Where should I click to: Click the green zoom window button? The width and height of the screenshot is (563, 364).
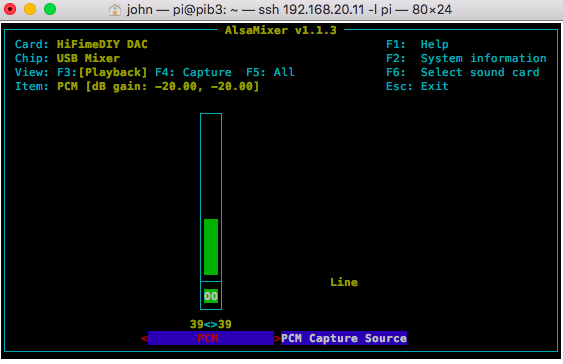[x=50, y=9]
